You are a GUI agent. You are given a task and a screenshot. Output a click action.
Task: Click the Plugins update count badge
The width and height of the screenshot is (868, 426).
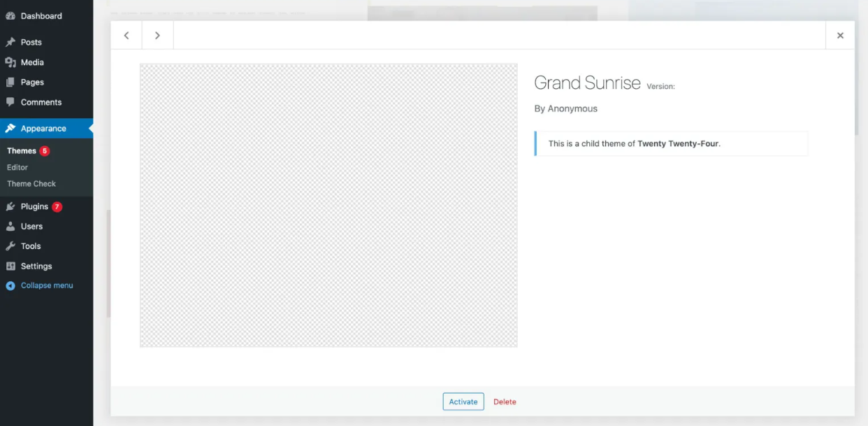(57, 207)
